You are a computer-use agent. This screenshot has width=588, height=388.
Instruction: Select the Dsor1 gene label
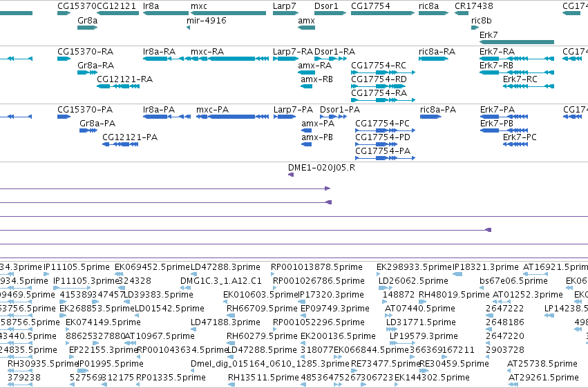326,6
